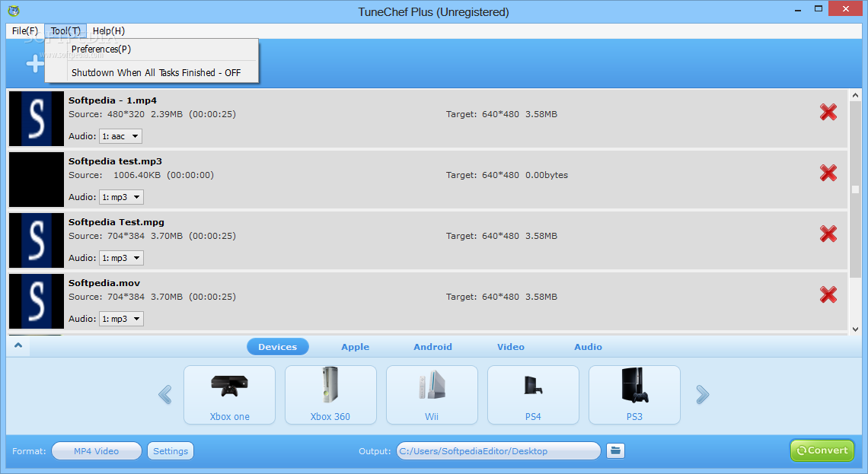
Task: Start conversion with the Convert button
Action: pyautogui.click(x=822, y=450)
